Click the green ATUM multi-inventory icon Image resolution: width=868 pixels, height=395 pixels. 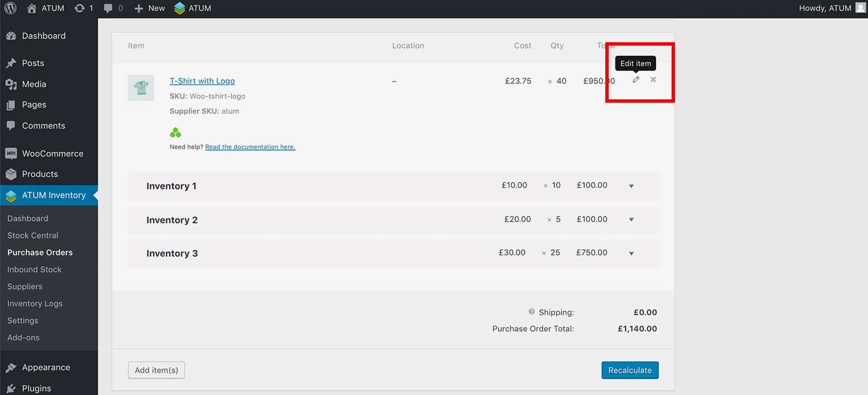tap(175, 133)
